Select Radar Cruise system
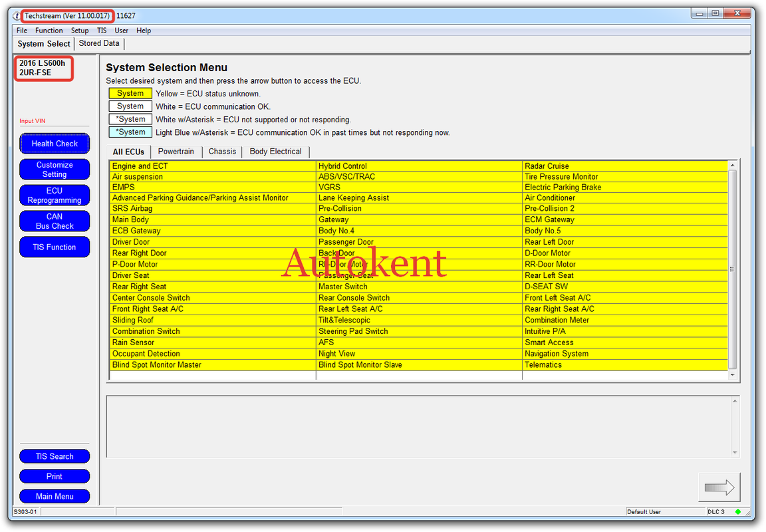Image resolution: width=766 pixels, height=532 pixels. click(x=625, y=166)
